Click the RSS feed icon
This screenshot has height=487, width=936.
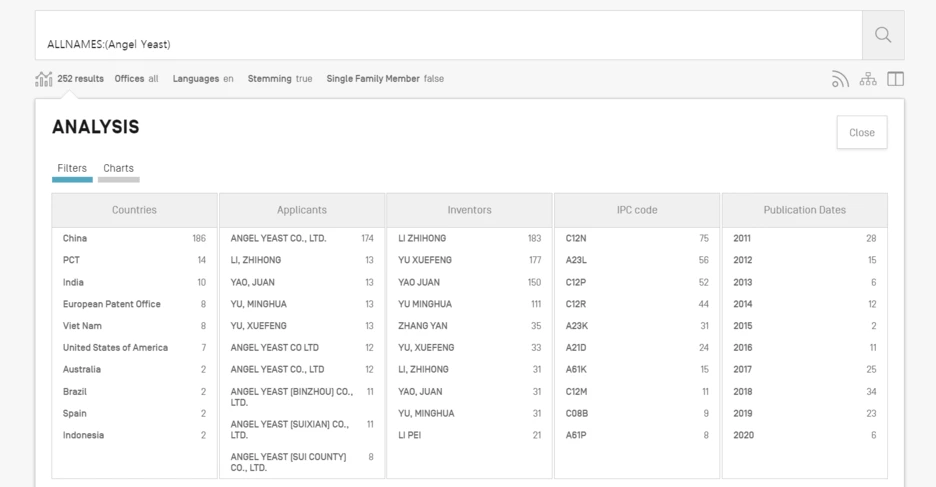[x=840, y=79]
